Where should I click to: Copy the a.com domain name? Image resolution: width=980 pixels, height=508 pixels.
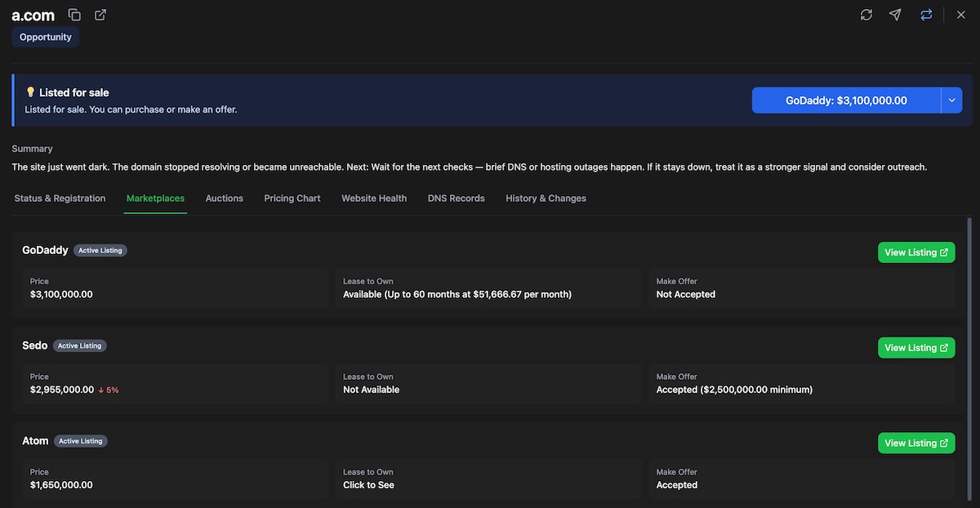[x=74, y=15]
